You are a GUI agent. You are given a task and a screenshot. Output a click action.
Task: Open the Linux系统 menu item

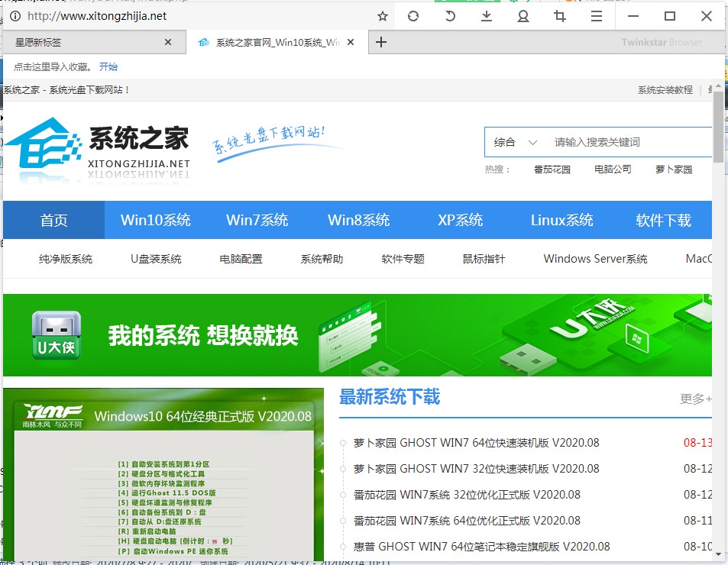point(561,220)
